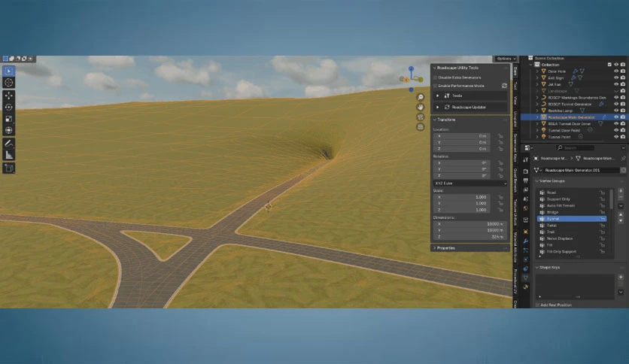Click refresh icon beside Enable Performance Mode
The height and width of the screenshot is (364, 629).
pos(504,86)
